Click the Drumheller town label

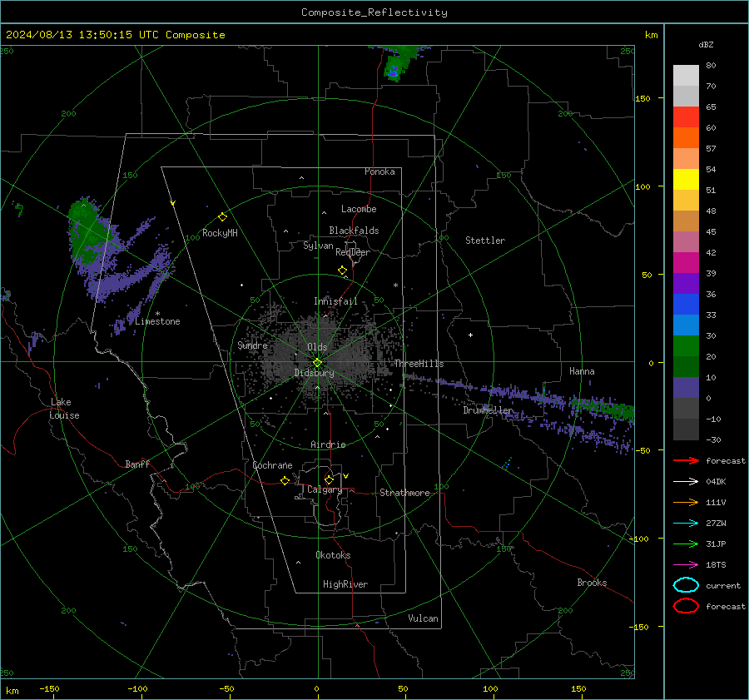click(x=488, y=410)
